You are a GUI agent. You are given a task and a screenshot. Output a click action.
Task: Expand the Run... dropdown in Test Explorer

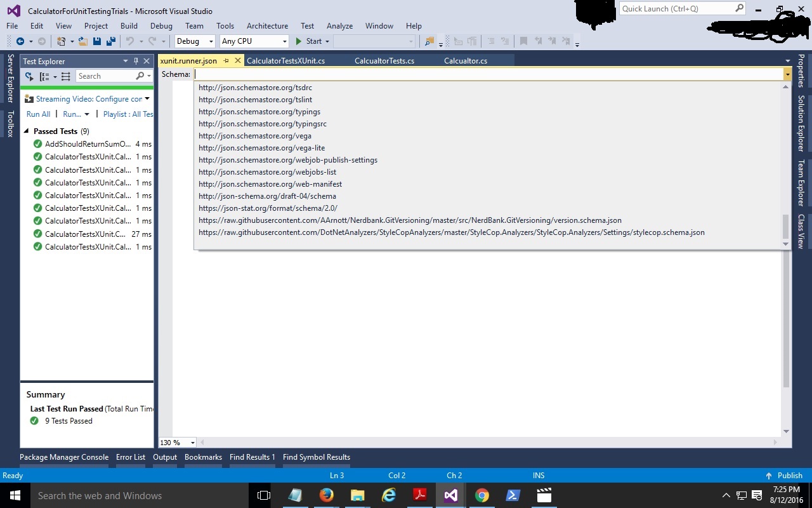87,114
